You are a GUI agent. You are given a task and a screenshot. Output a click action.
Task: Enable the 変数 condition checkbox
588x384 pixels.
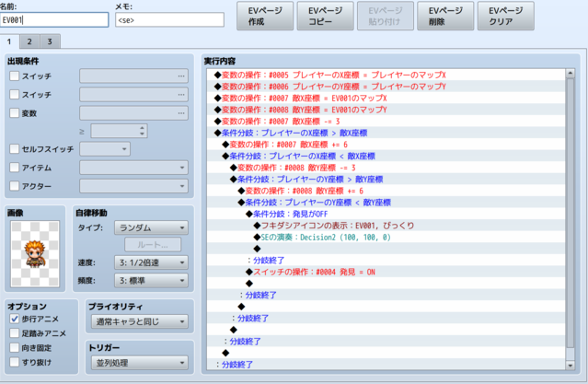coord(14,113)
